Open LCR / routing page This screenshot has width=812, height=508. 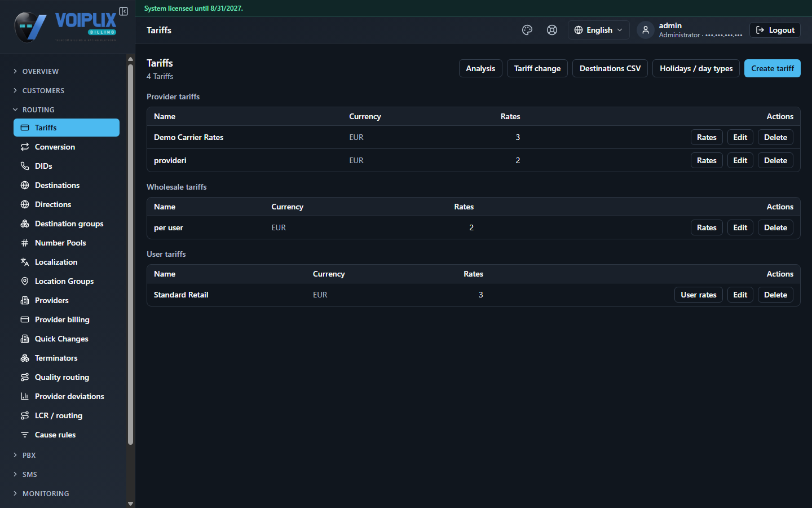pyautogui.click(x=67, y=415)
